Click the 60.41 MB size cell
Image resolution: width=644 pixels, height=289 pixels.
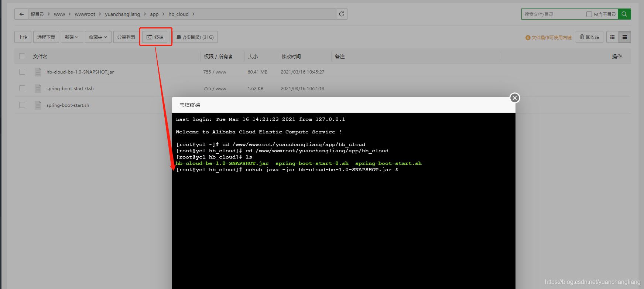click(x=257, y=72)
